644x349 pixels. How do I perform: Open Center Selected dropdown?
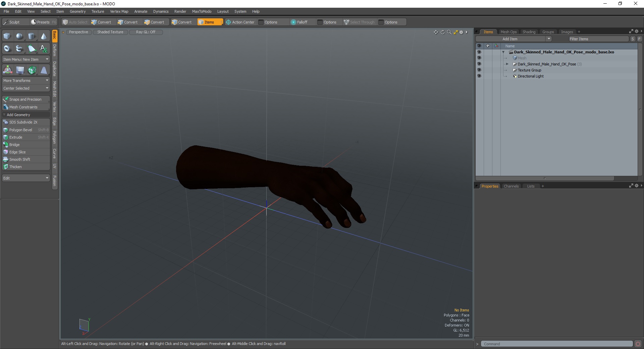[26, 88]
